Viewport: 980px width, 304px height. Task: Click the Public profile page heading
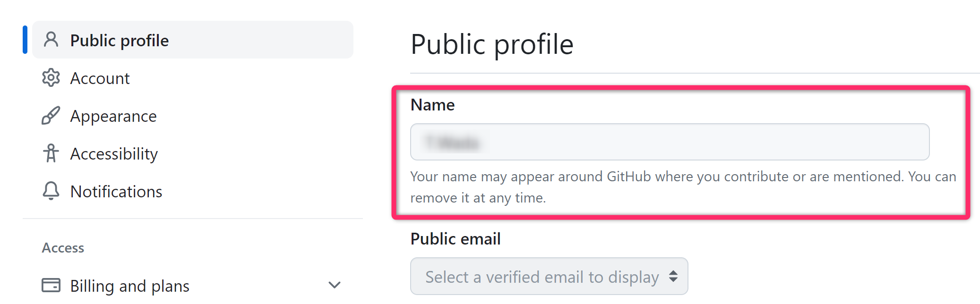[492, 44]
